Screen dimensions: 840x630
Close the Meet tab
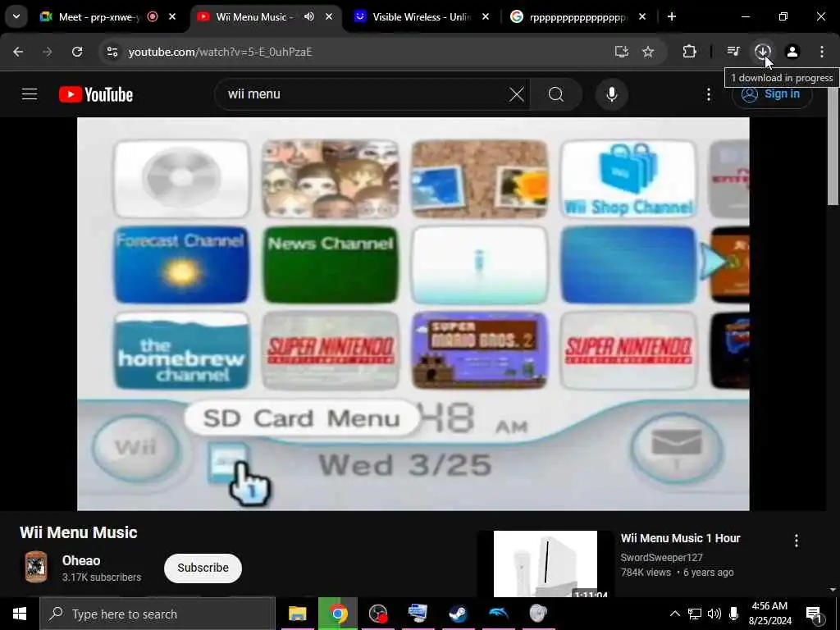point(172,16)
